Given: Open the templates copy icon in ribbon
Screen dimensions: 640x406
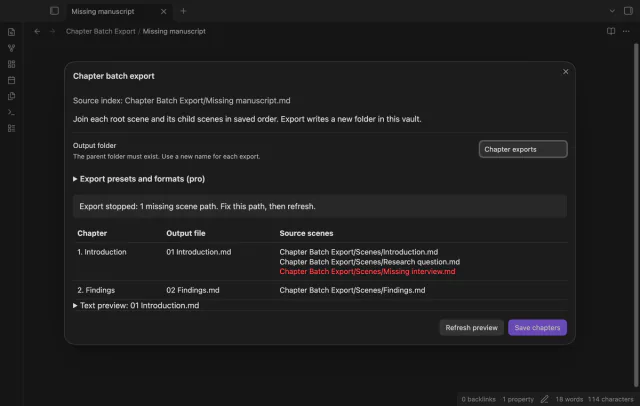Looking at the screenshot, I should [11, 96].
